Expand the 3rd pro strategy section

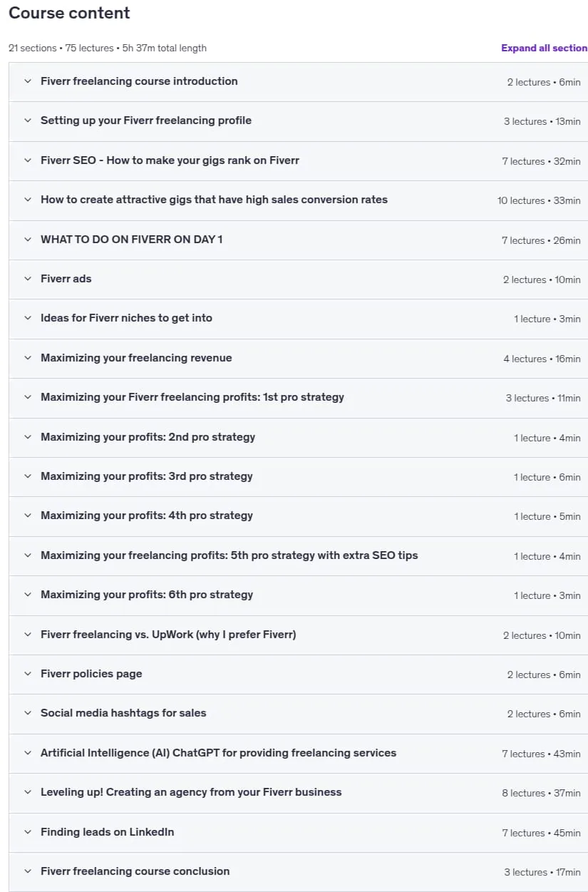coord(299,477)
